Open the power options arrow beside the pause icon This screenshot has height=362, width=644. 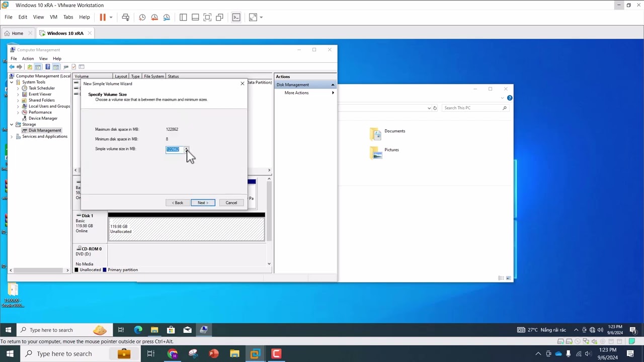(111, 17)
